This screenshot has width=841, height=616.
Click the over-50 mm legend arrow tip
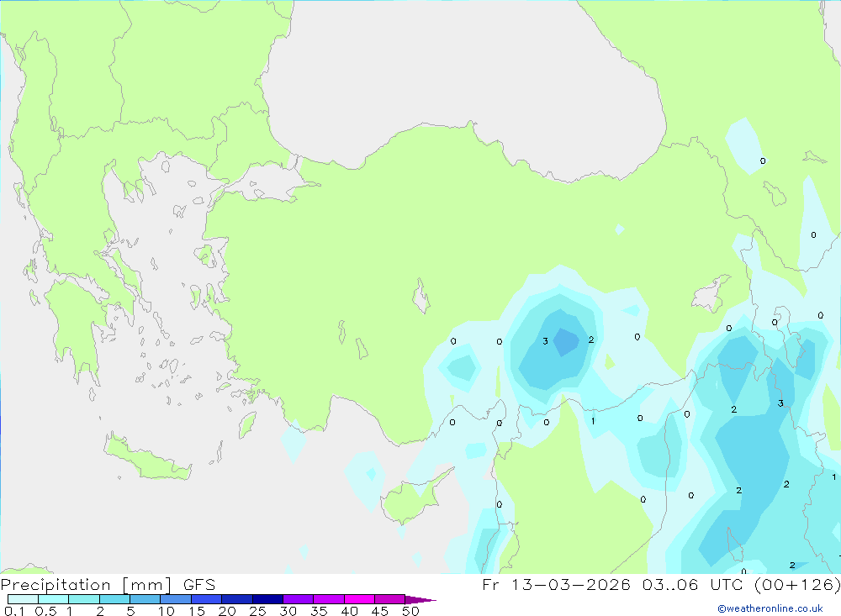click(421, 599)
